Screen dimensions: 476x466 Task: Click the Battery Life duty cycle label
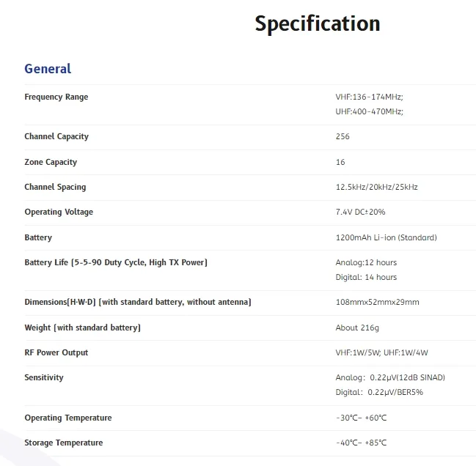(x=116, y=262)
